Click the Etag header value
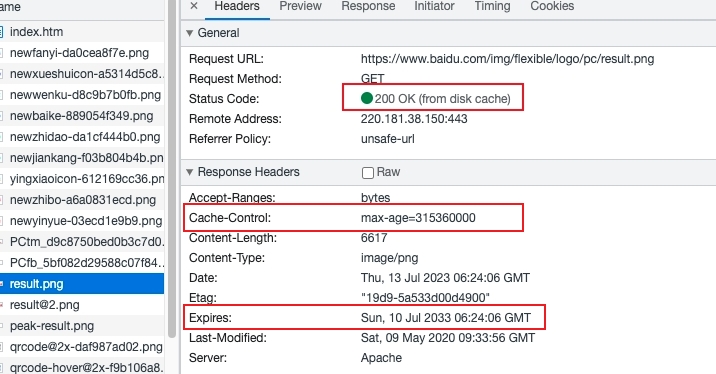 [x=425, y=298]
